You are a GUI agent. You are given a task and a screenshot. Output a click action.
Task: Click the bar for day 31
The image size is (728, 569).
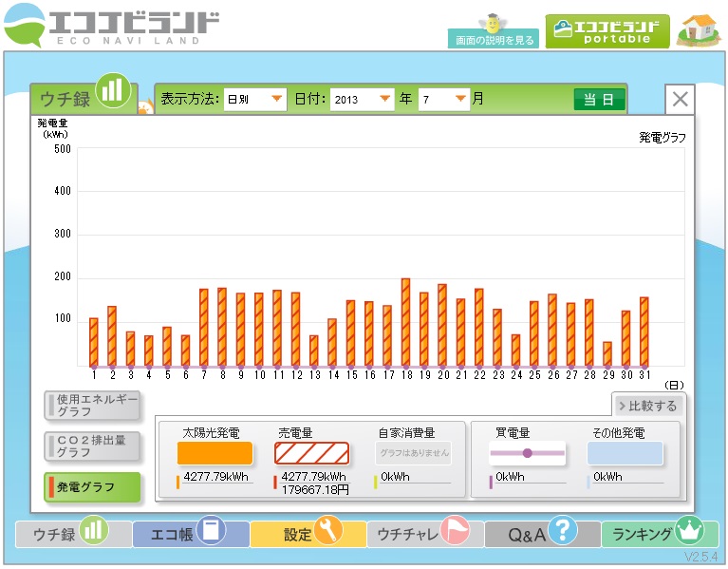644,332
